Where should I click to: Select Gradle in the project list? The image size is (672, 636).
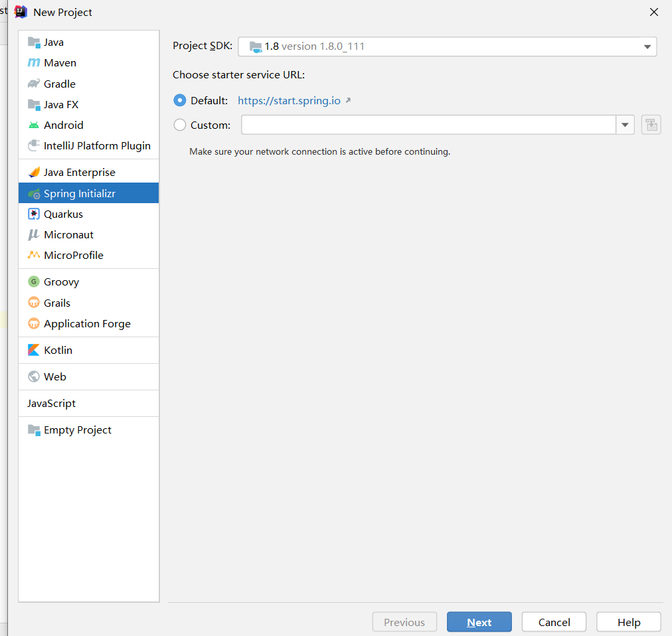pos(89,84)
